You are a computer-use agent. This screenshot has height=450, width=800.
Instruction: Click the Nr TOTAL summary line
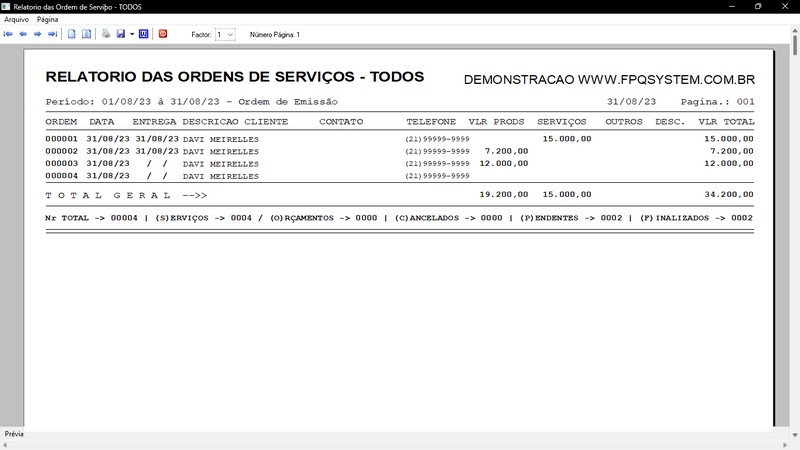(x=399, y=218)
